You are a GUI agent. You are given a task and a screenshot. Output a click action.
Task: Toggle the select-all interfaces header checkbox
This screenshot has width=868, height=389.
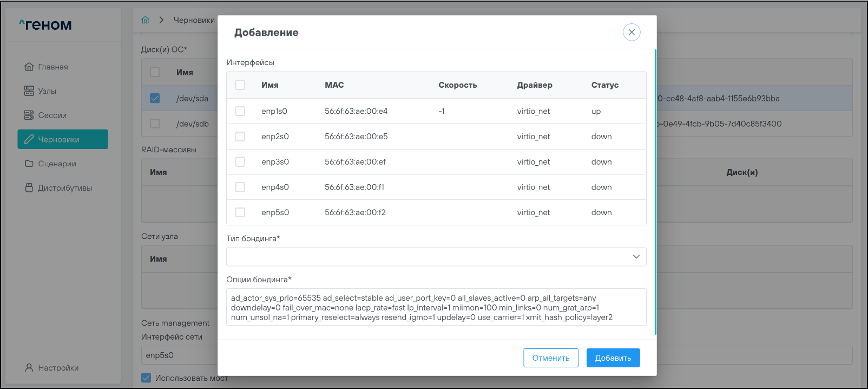(x=240, y=85)
